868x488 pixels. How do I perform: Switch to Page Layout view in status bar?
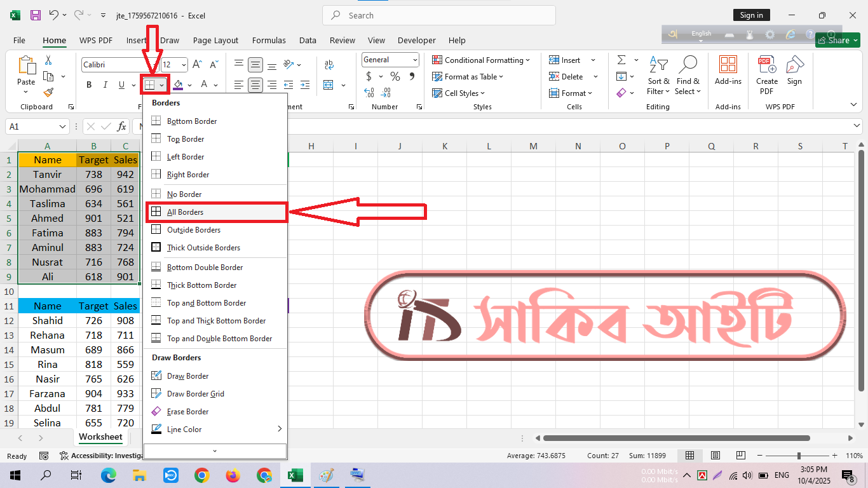[x=715, y=456]
